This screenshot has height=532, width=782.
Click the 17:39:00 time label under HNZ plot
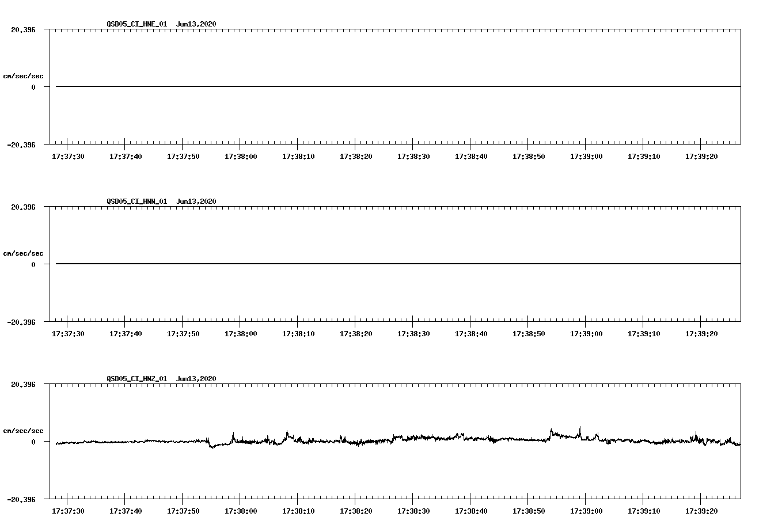click(x=586, y=511)
